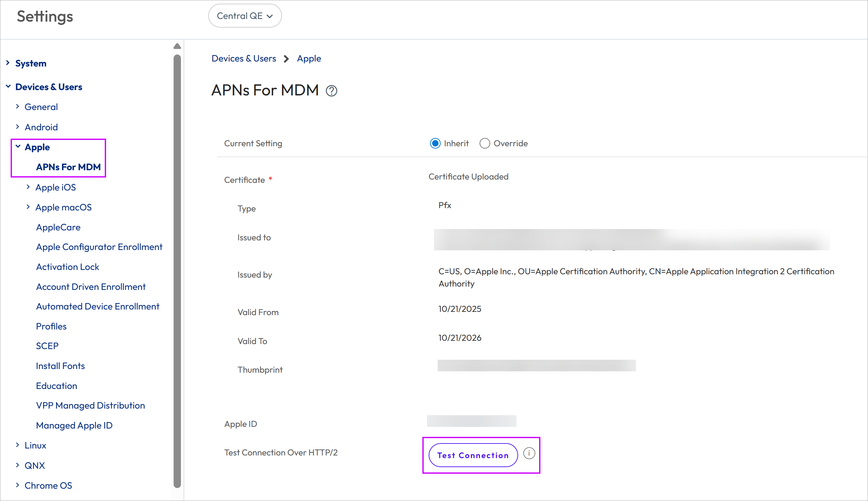The width and height of the screenshot is (868, 501).
Task: Click the sidebar vertical scrollbar
Action: [177, 271]
